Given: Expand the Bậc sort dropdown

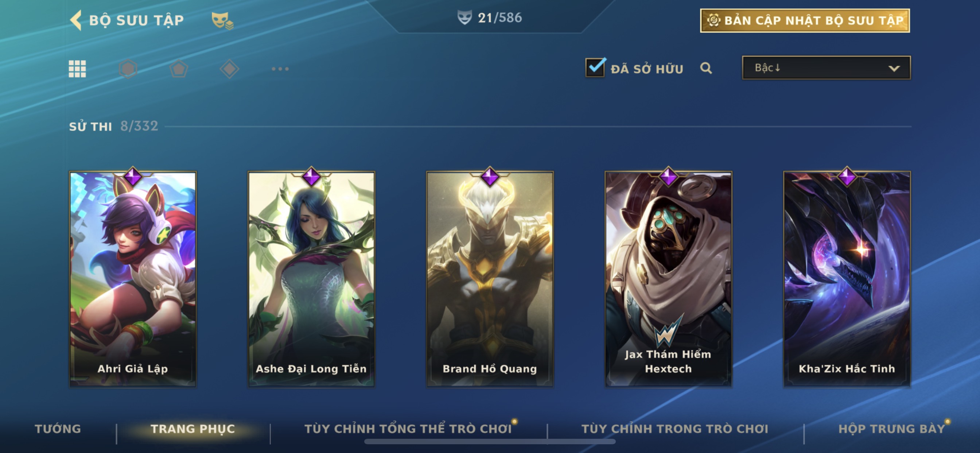Looking at the screenshot, I should pos(826,68).
